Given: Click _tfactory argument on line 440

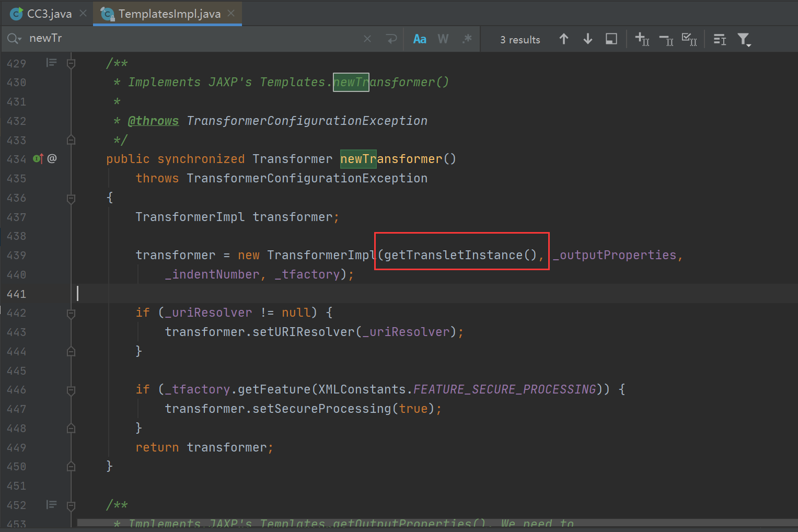Looking at the screenshot, I should pos(307,274).
